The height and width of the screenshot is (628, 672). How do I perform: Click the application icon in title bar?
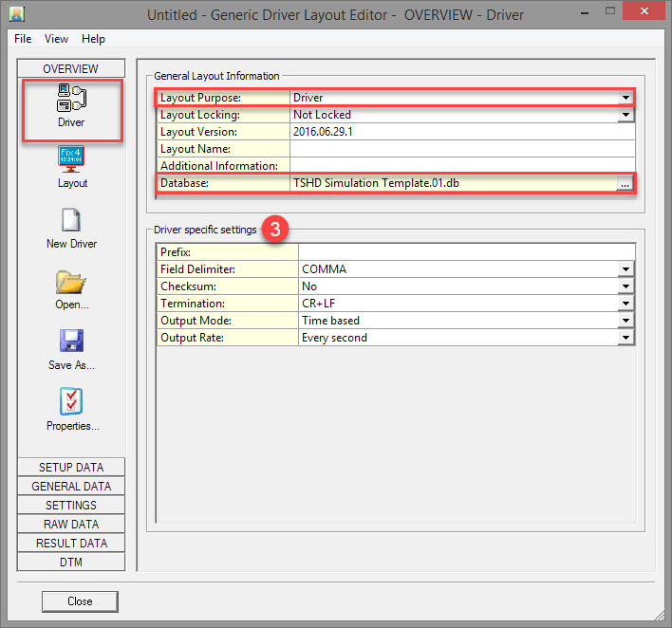[16, 15]
